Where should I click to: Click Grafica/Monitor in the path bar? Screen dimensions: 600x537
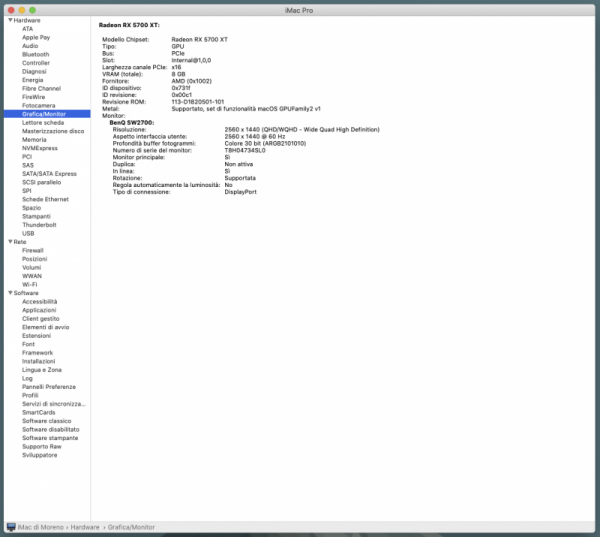click(x=131, y=527)
